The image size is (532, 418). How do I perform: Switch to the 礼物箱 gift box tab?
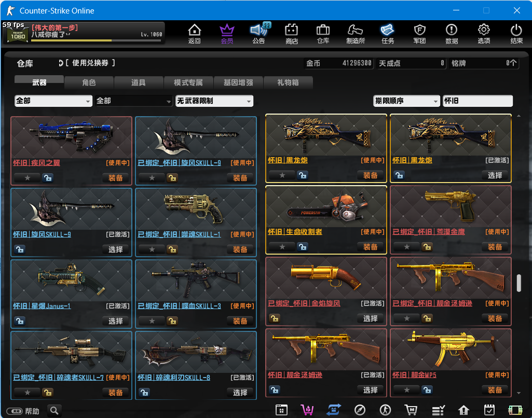[x=288, y=82]
